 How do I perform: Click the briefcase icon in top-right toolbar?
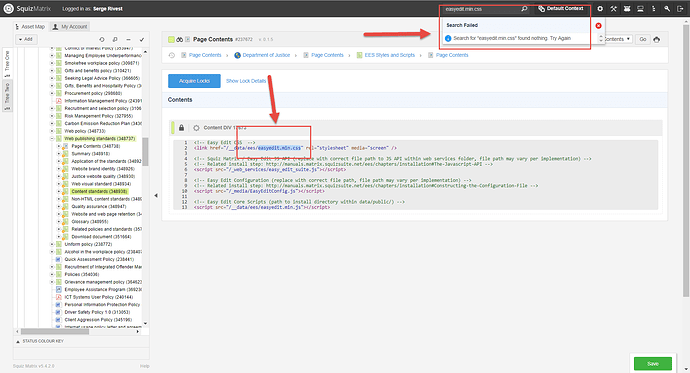(627, 9)
